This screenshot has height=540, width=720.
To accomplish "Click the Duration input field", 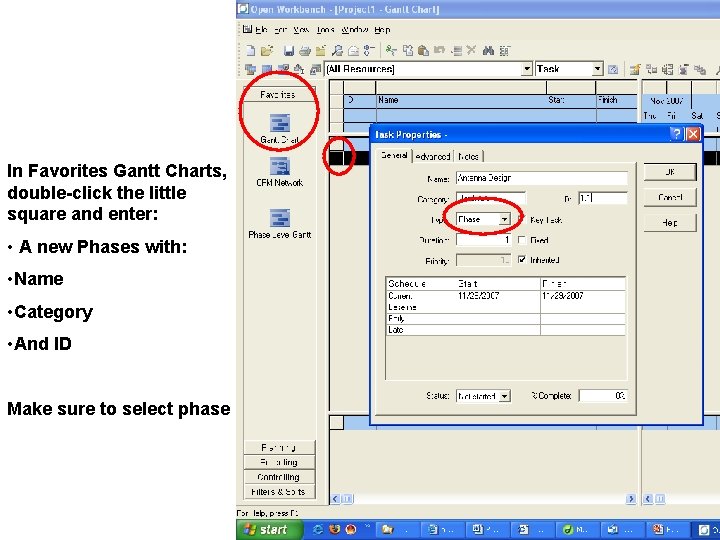I will (x=484, y=240).
